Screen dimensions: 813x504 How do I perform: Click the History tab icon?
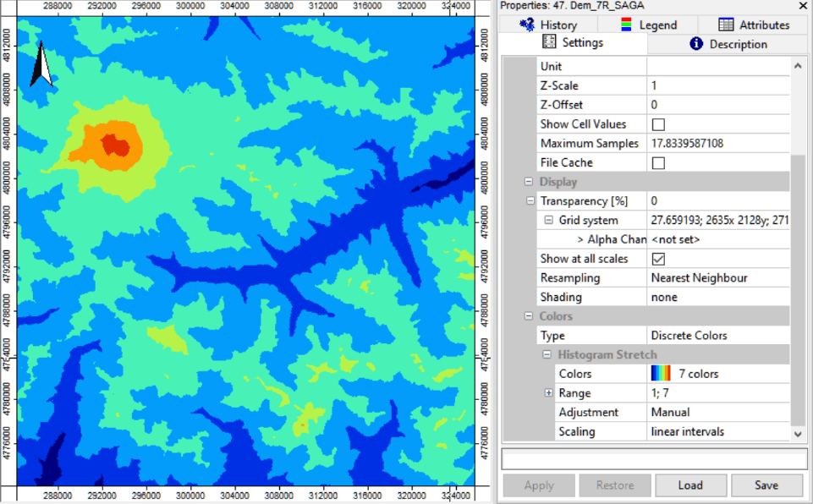528,25
